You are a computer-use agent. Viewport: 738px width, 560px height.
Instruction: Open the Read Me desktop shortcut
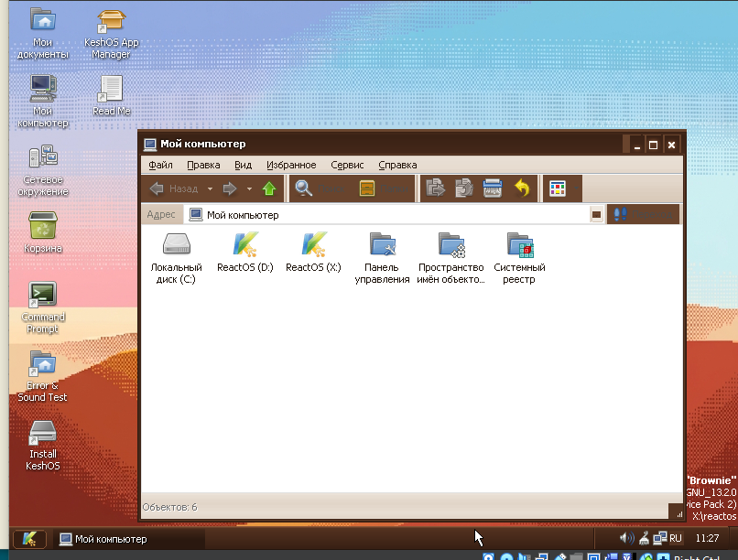pos(111,95)
